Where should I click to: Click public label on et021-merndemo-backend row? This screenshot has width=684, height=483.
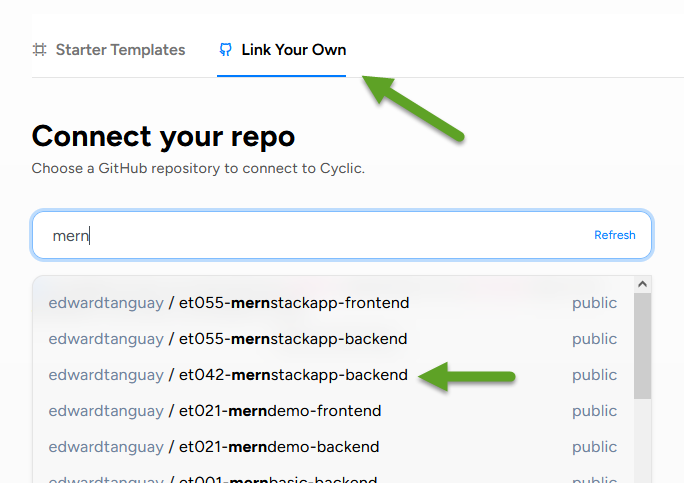pos(594,447)
